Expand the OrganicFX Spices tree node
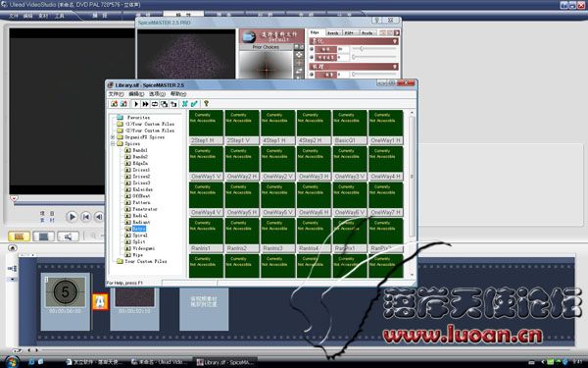588x368 pixels. tap(113, 137)
